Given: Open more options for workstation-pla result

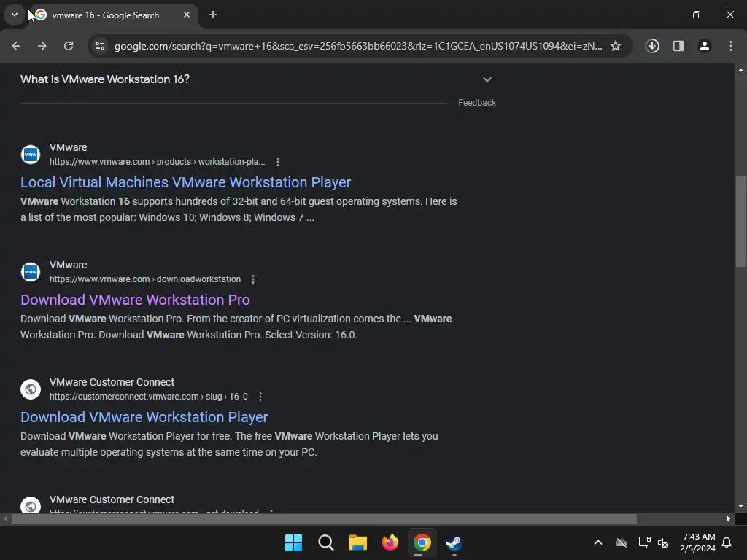Looking at the screenshot, I should pyautogui.click(x=278, y=162).
